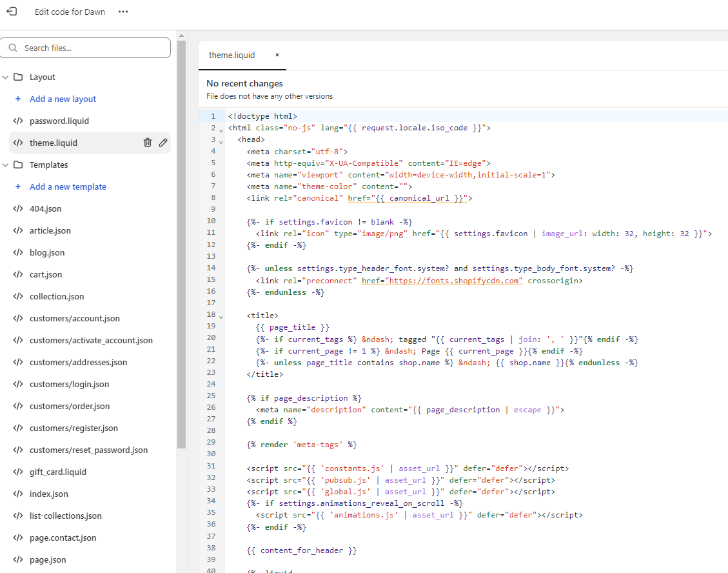The width and height of the screenshot is (728, 573).
Task: Click the plus icon for new layout
Action: click(18, 99)
